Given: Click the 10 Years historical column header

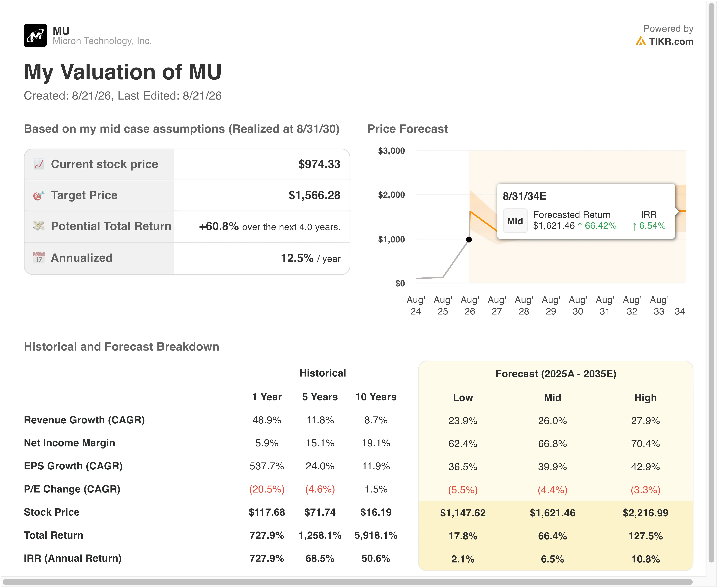Looking at the screenshot, I should 376,397.
